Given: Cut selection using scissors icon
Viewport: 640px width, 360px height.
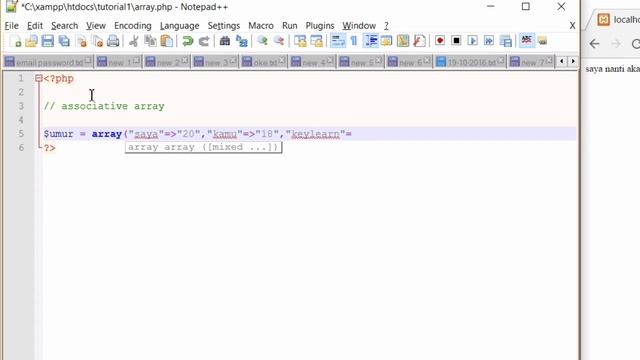Looking at the screenshot, I should tap(133, 41).
